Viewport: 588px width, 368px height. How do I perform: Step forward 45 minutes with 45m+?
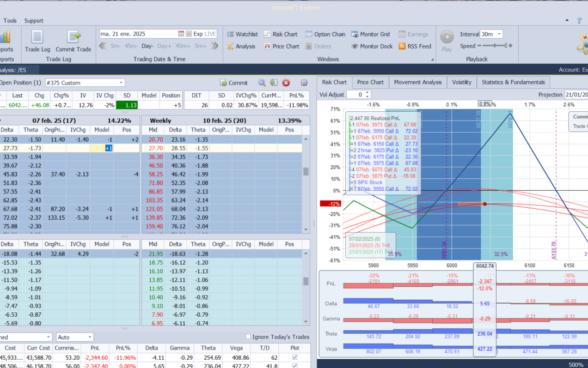click(x=183, y=46)
